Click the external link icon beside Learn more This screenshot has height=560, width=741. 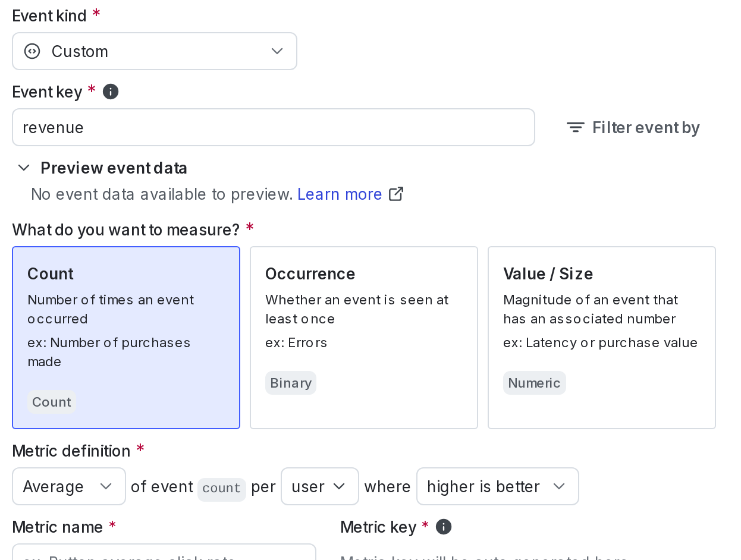[396, 194]
